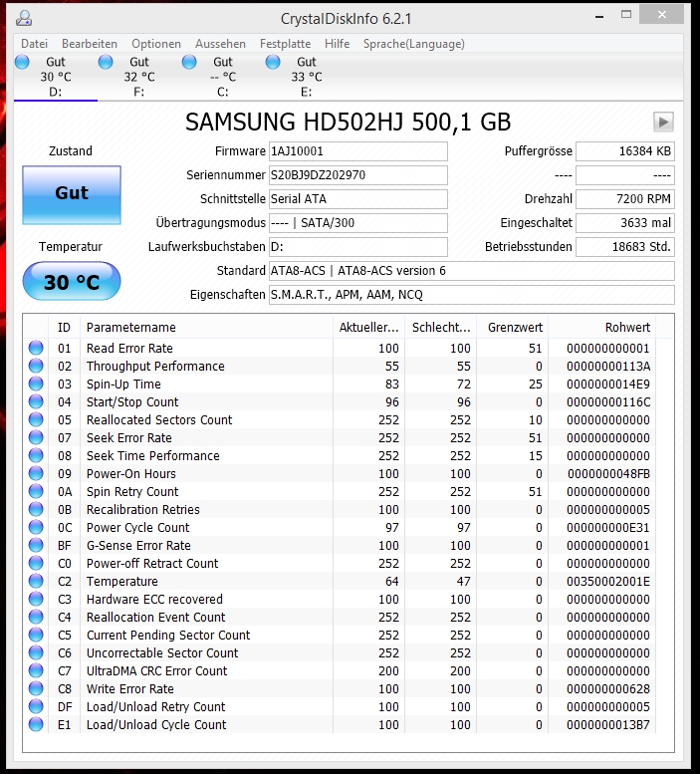Click status circle for Power-On Hours
This screenshot has height=774, width=700.
pyautogui.click(x=36, y=473)
